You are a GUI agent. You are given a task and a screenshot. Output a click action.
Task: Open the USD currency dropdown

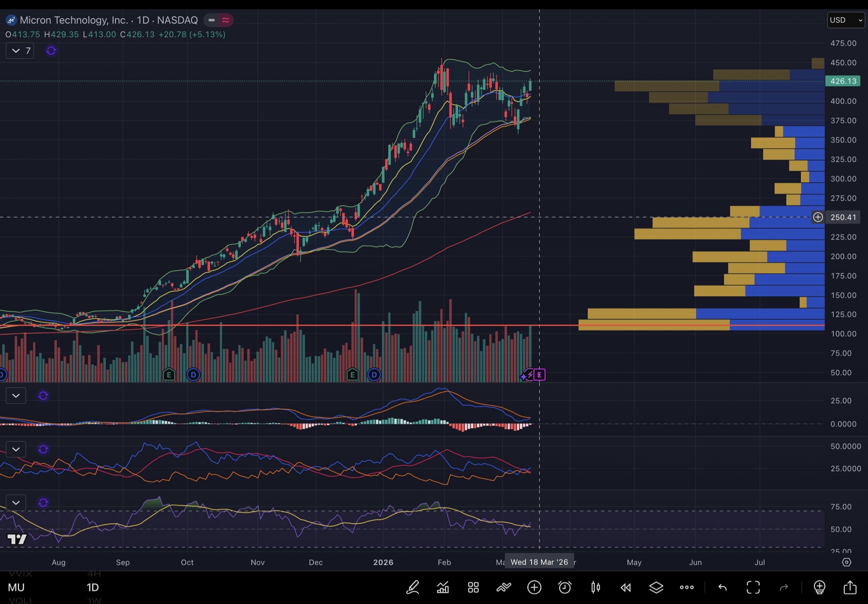pyautogui.click(x=846, y=20)
